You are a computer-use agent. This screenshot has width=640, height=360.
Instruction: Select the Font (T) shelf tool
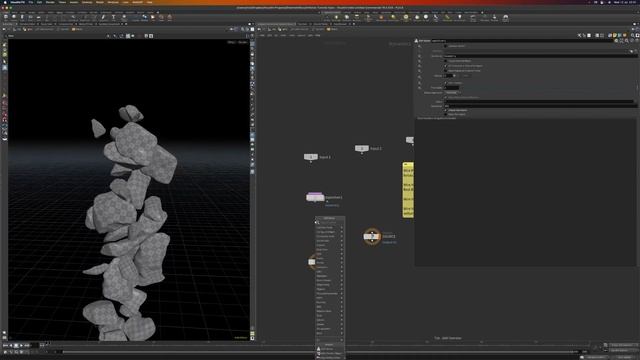[x=113, y=17]
